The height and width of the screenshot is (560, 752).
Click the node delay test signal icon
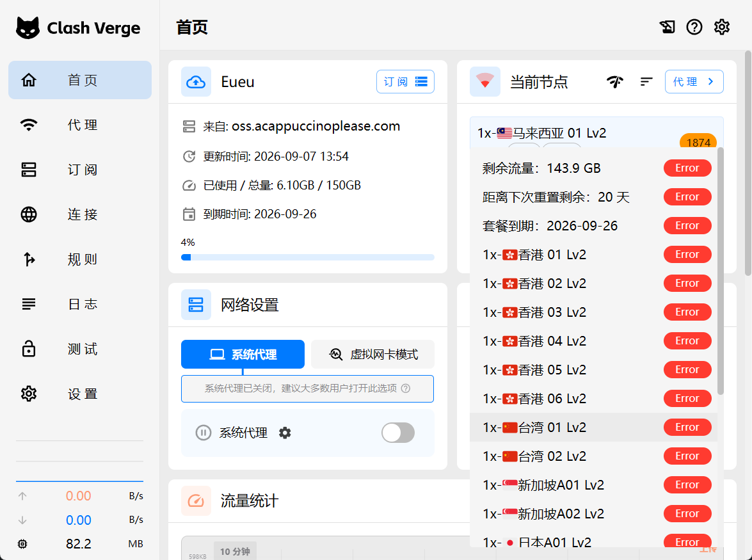[615, 82]
